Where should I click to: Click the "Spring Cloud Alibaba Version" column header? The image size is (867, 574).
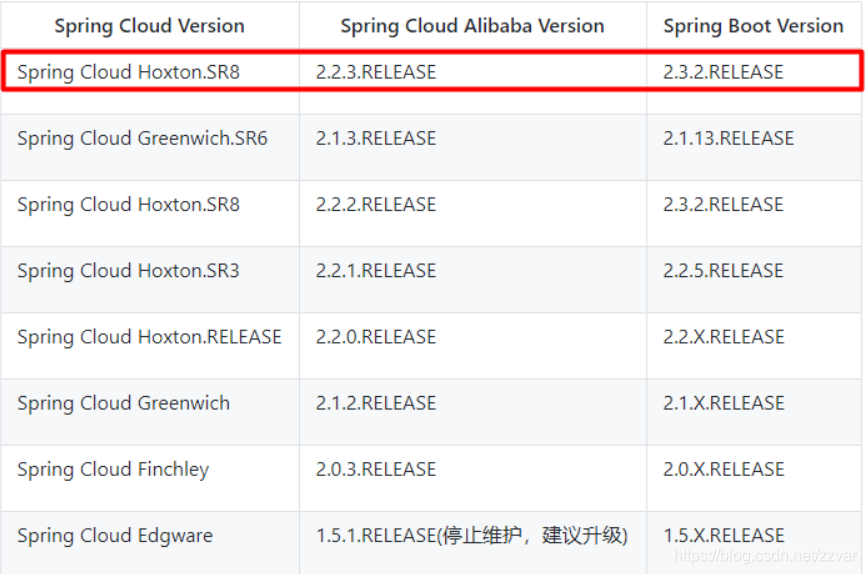(472, 26)
